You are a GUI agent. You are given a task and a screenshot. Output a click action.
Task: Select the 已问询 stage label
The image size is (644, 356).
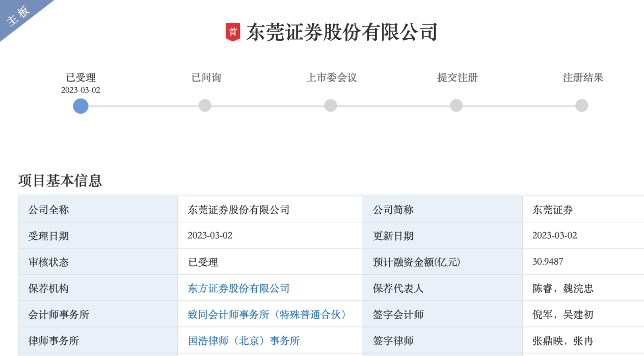tap(206, 78)
